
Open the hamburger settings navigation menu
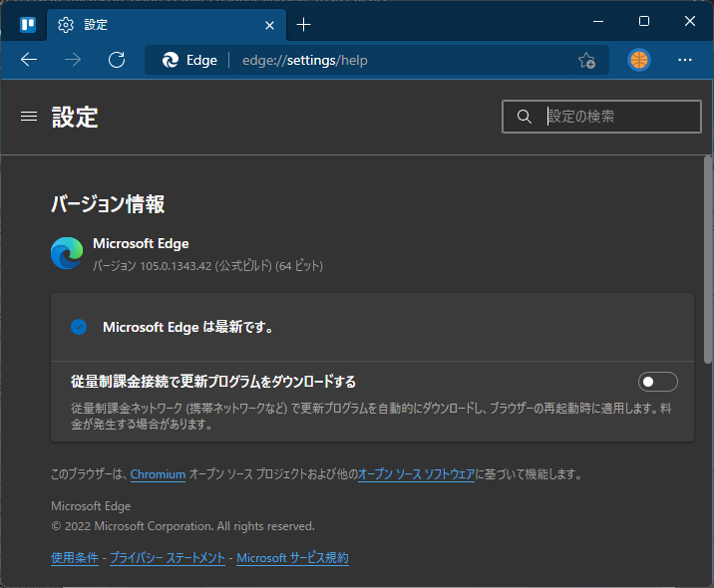pos(29,117)
